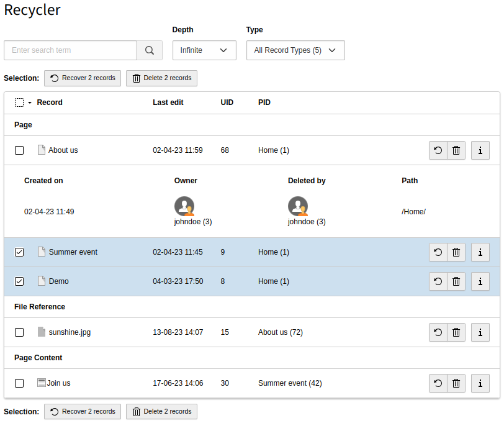Viewport: 504px width, 423px height.
Task: Open the Depth dropdown showing Infinite
Action: 204,50
